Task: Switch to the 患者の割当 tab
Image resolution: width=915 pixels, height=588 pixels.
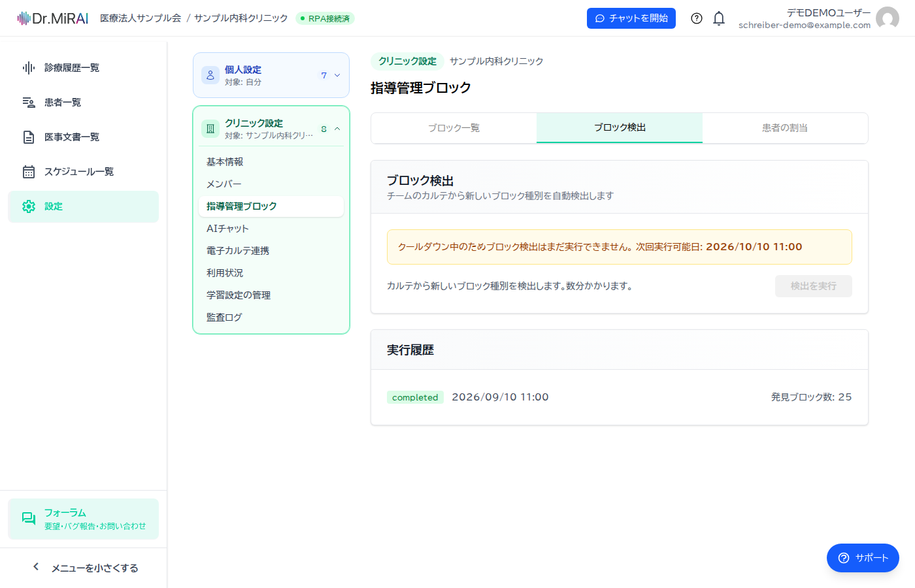Action: [785, 128]
